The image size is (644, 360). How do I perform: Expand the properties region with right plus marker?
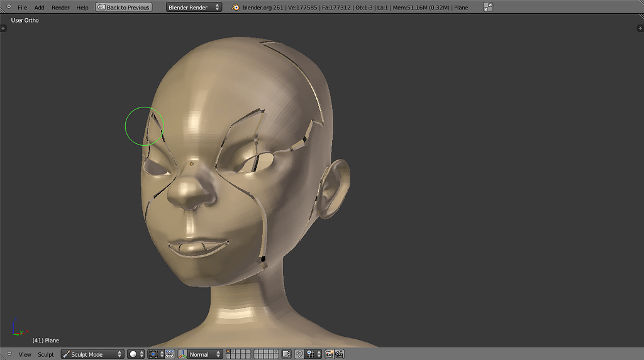coord(640,28)
